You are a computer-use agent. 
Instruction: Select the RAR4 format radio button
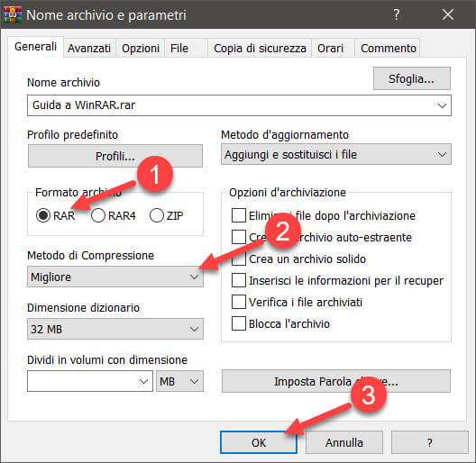click(98, 215)
